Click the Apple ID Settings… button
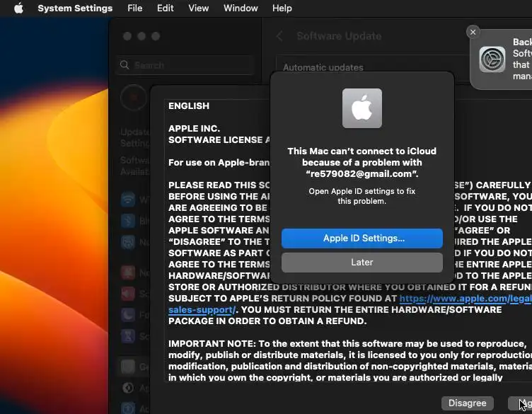The height and width of the screenshot is (414, 532). point(362,238)
